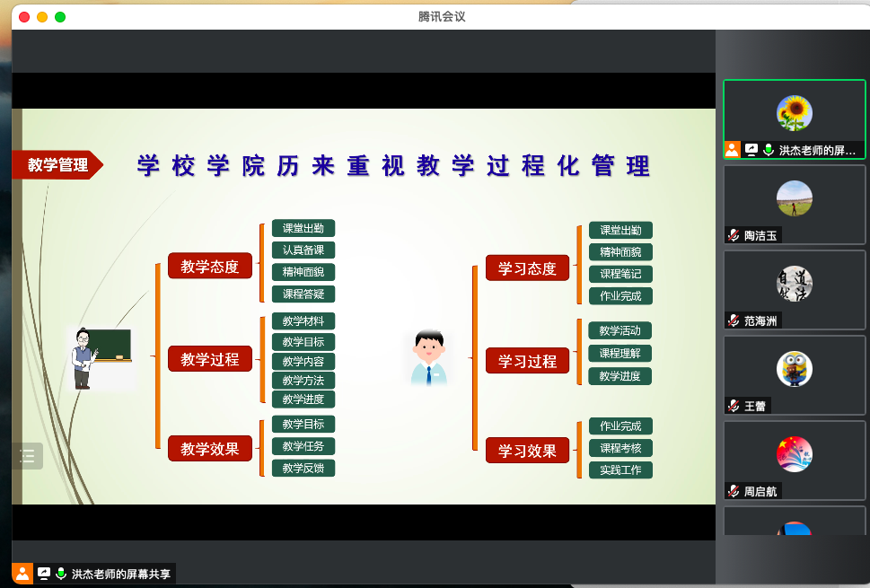Click the 课程考核 green label

point(620,448)
